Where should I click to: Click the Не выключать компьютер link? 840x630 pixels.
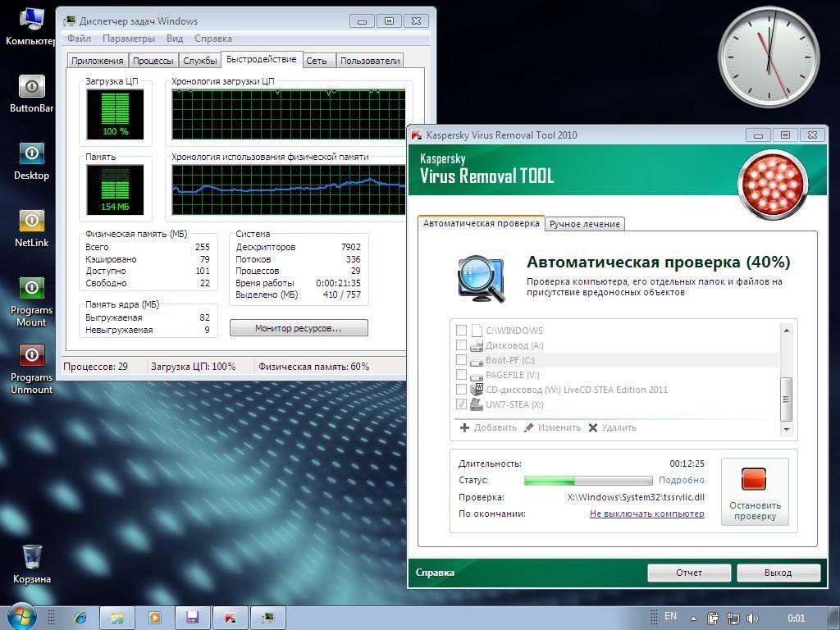[647, 514]
